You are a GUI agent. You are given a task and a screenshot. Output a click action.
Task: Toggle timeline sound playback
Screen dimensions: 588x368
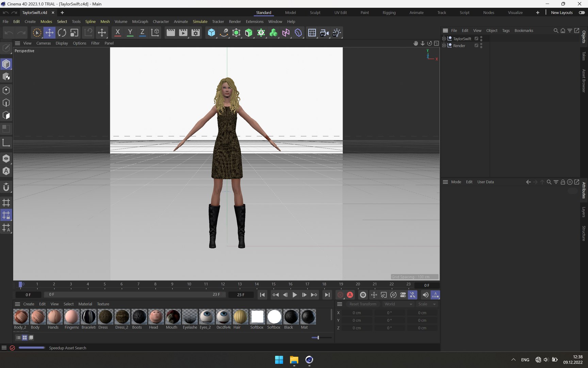pos(425,295)
